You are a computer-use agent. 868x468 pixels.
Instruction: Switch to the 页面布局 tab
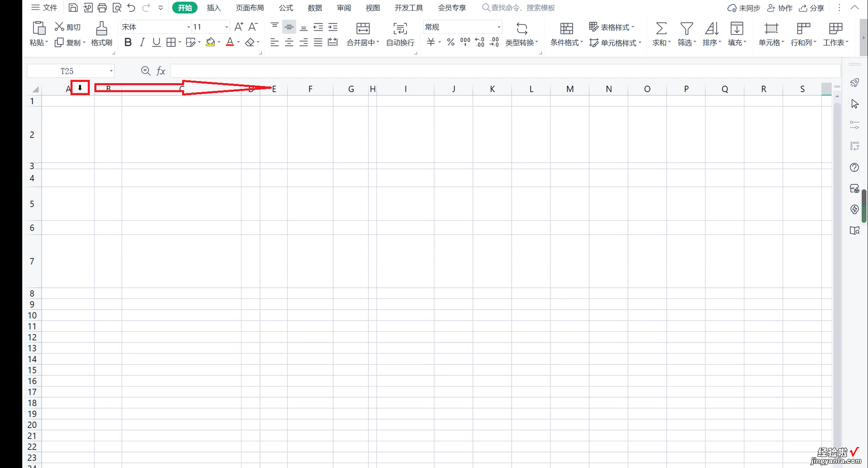[250, 8]
